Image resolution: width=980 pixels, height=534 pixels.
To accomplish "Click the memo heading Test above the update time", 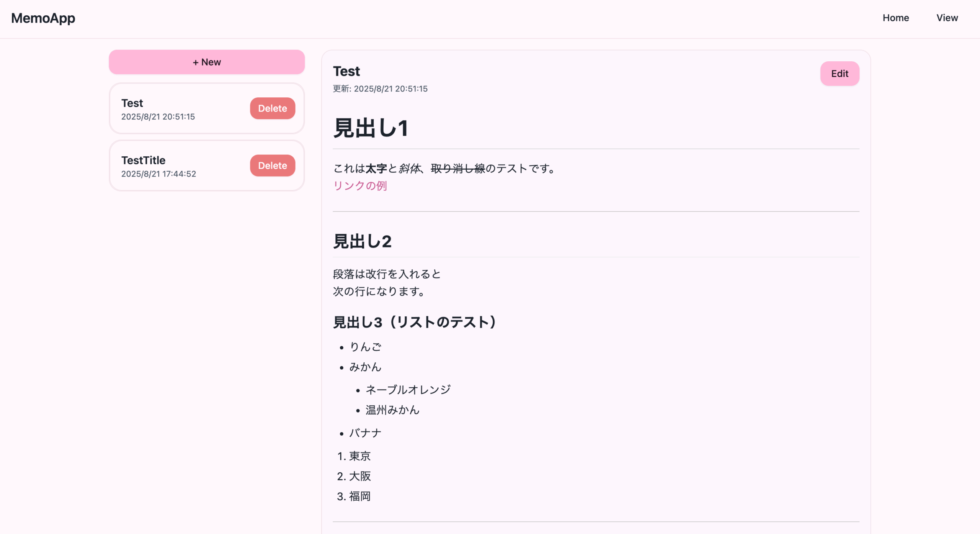I will click(x=346, y=71).
